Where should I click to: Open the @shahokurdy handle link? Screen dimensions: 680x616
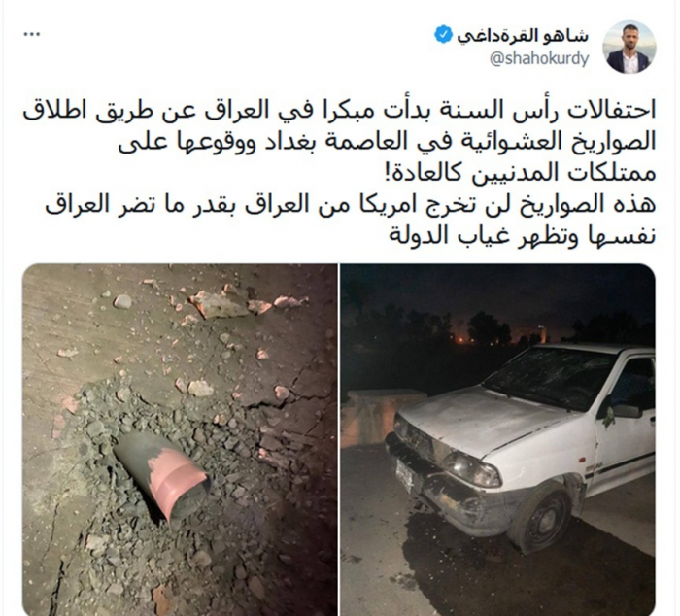(x=539, y=59)
